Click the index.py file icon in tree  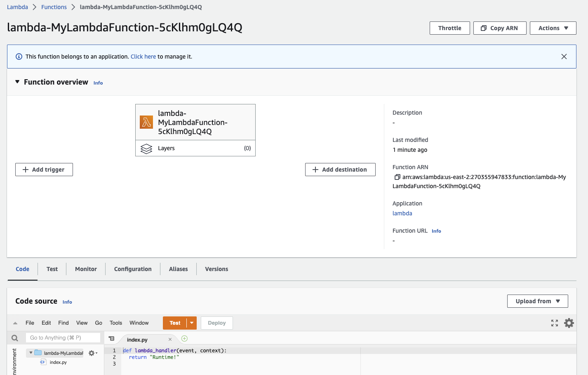[43, 362]
